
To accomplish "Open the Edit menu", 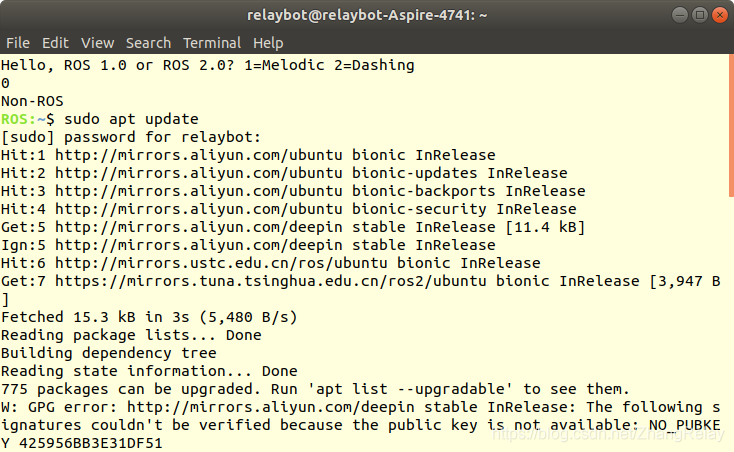I will point(55,43).
